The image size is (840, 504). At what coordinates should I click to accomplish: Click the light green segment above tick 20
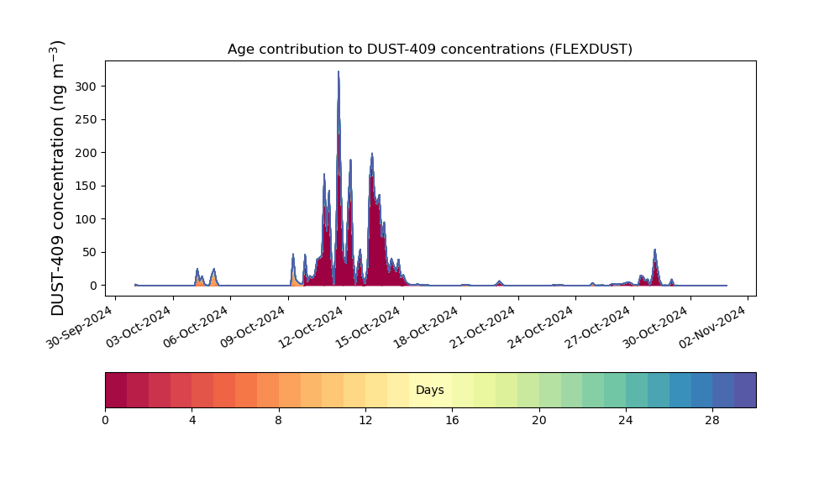click(x=549, y=390)
